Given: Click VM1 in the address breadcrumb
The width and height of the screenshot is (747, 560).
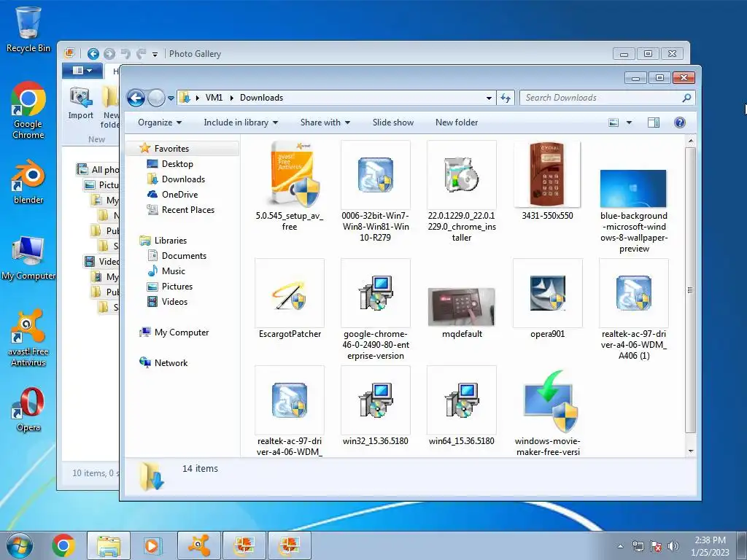Looking at the screenshot, I should pyautogui.click(x=214, y=98).
